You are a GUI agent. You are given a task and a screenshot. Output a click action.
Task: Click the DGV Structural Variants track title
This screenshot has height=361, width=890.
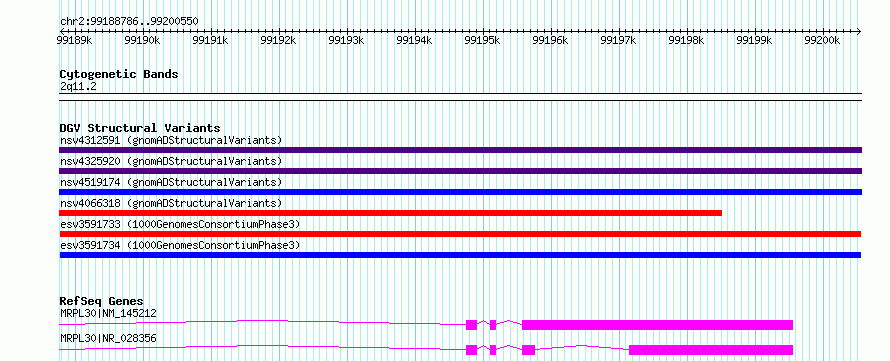point(140,128)
